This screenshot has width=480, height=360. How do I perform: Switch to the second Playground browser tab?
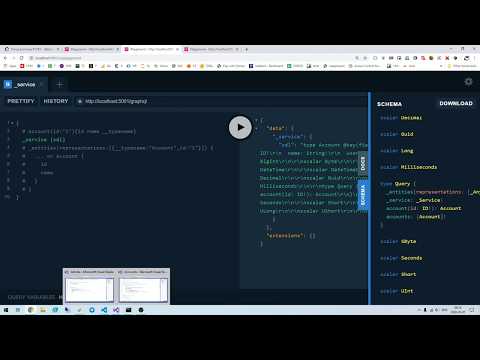(92, 49)
